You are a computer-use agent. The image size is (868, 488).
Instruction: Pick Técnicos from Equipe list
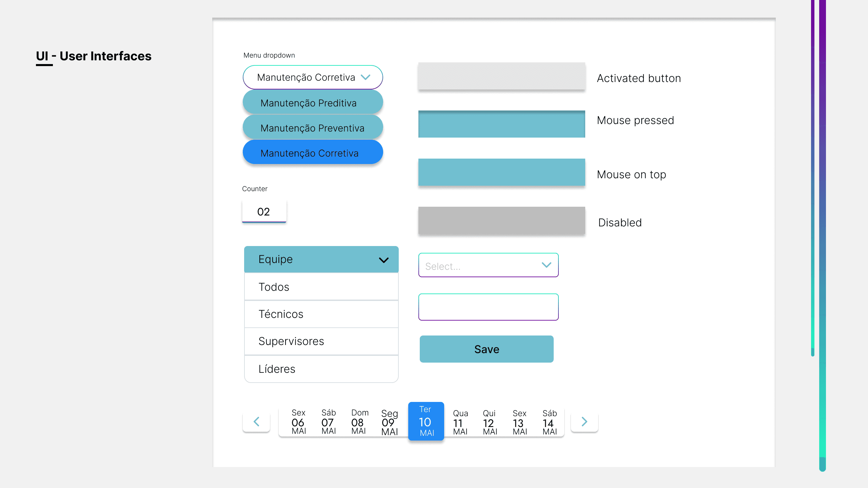(x=321, y=314)
